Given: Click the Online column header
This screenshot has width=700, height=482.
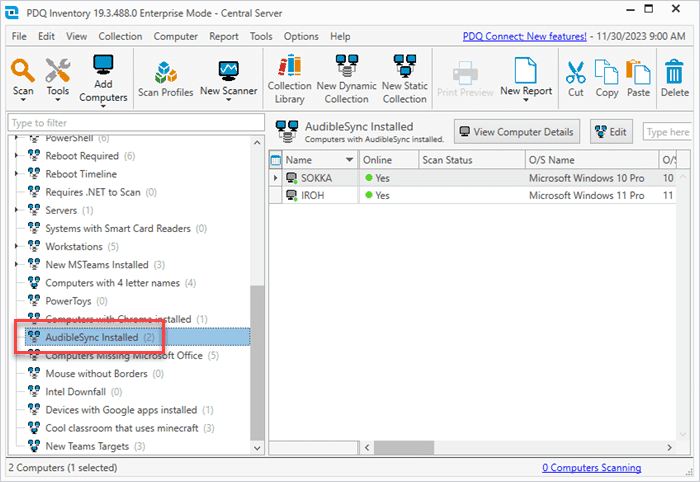Looking at the screenshot, I should (x=388, y=160).
